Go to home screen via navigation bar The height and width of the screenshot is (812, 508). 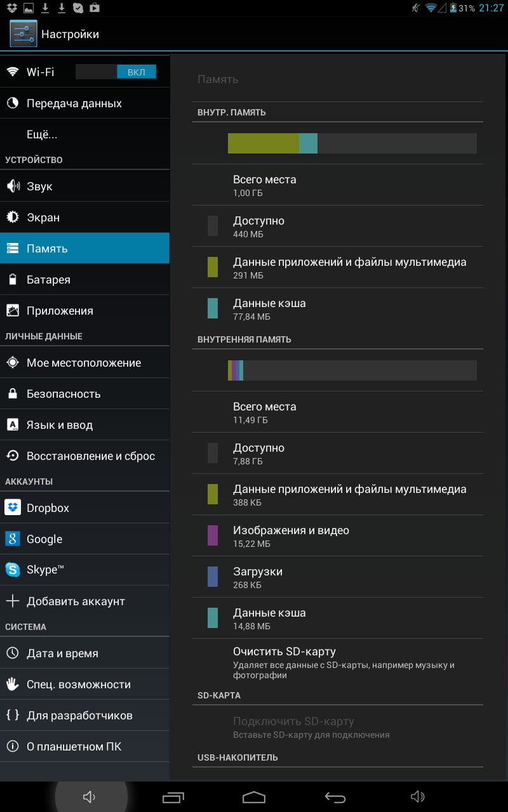(x=254, y=797)
